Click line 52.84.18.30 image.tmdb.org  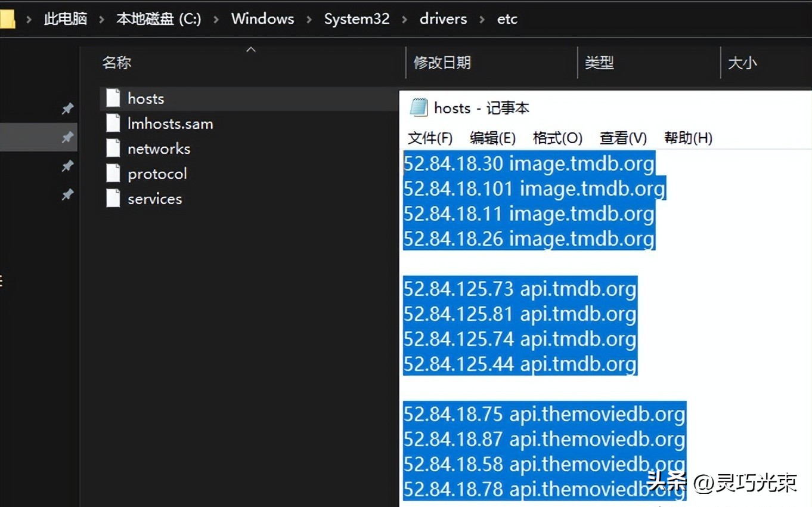[x=529, y=163]
